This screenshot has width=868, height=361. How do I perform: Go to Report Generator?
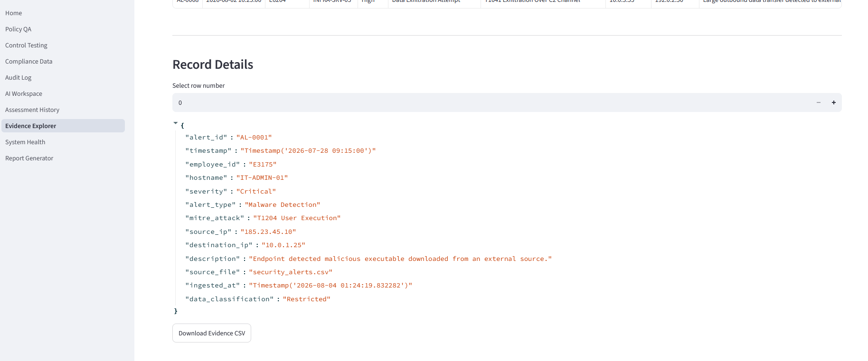point(29,158)
